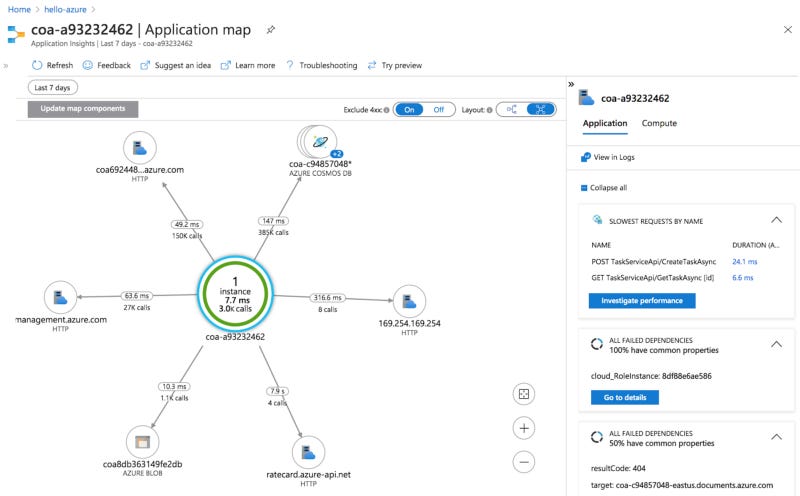Viewport: 800px width, 496px height.
Task: Click 10.3 ms blob edge label
Action: pos(174,386)
